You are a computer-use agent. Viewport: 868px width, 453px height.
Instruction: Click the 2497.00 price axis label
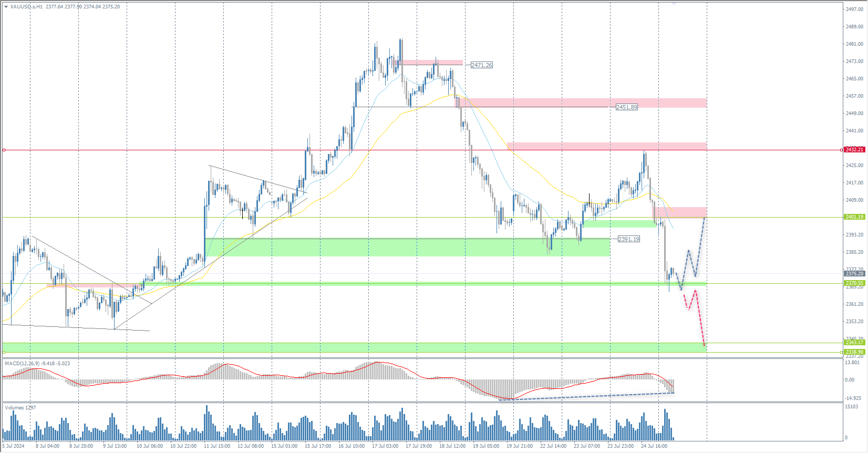[x=854, y=9]
